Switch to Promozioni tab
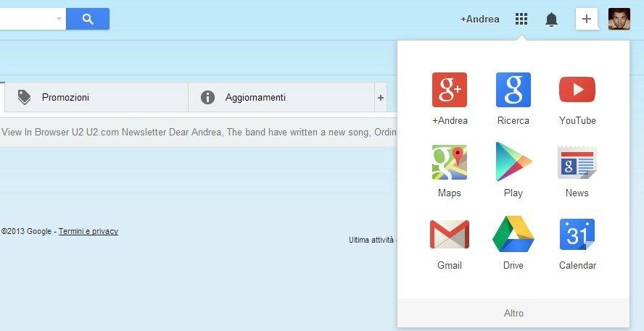 pyautogui.click(x=65, y=97)
